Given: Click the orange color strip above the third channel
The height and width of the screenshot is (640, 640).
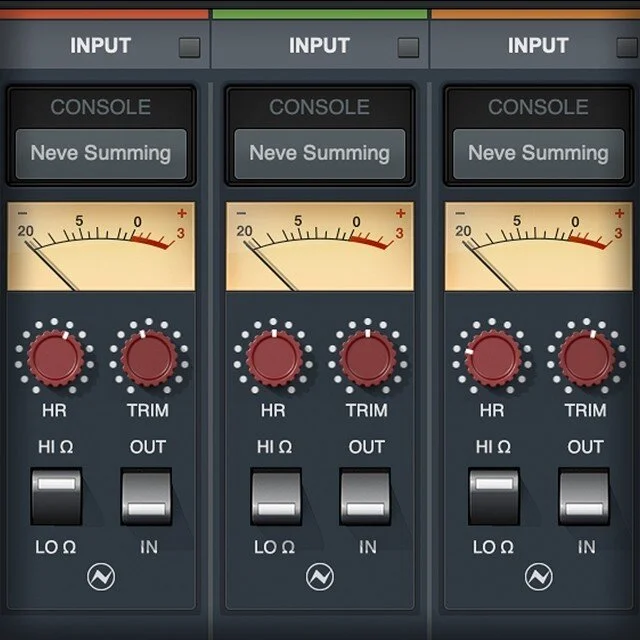Looking at the screenshot, I should point(536,14).
